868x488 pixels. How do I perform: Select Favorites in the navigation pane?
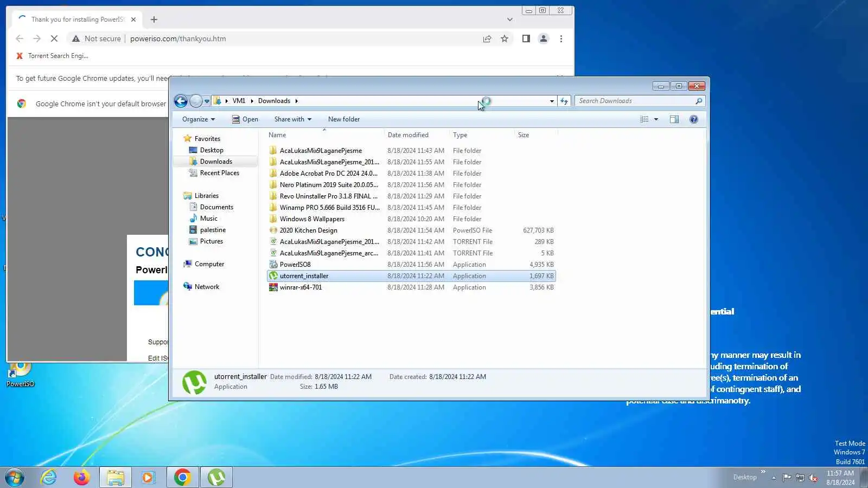(x=207, y=139)
